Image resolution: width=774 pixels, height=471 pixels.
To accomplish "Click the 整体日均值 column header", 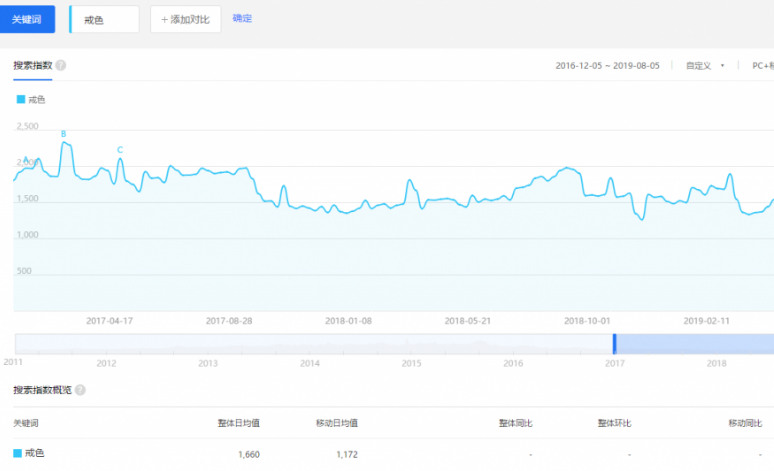I will (x=239, y=423).
